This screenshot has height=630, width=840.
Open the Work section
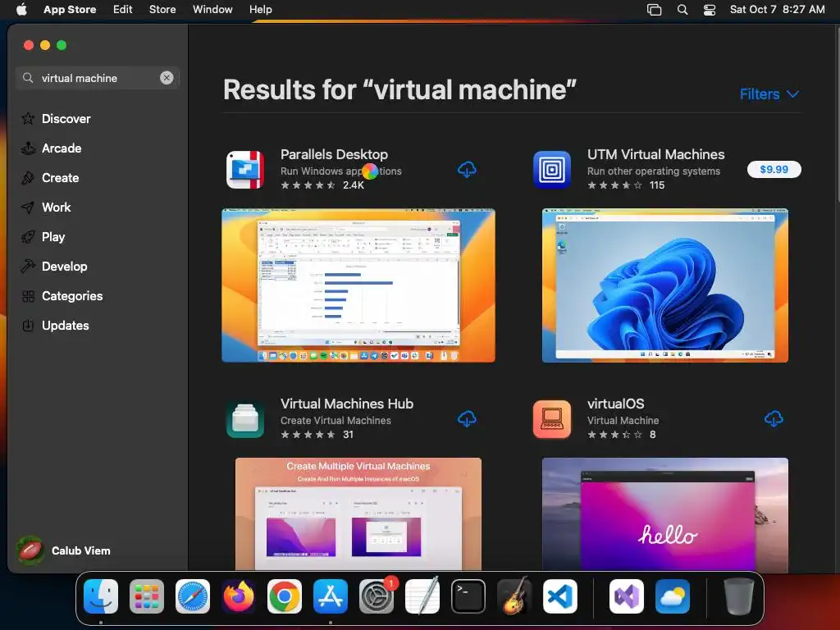tap(46, 208)
